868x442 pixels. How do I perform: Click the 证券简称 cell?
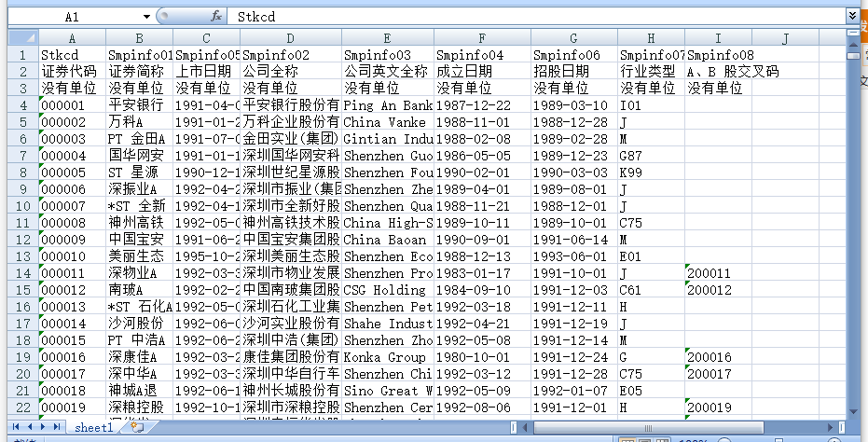[x=140, y=72]
